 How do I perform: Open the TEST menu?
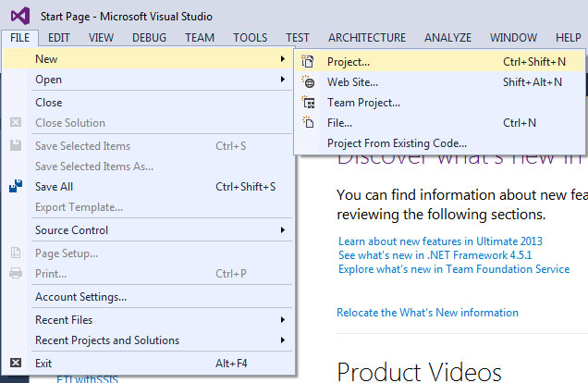pyautogui.click(x=298, y=38)
